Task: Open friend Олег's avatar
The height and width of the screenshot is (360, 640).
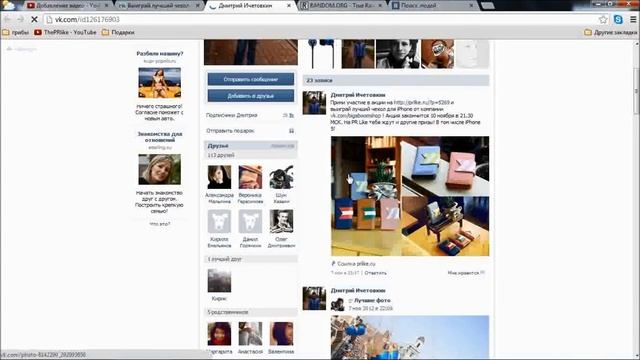Action: (281, 221)
